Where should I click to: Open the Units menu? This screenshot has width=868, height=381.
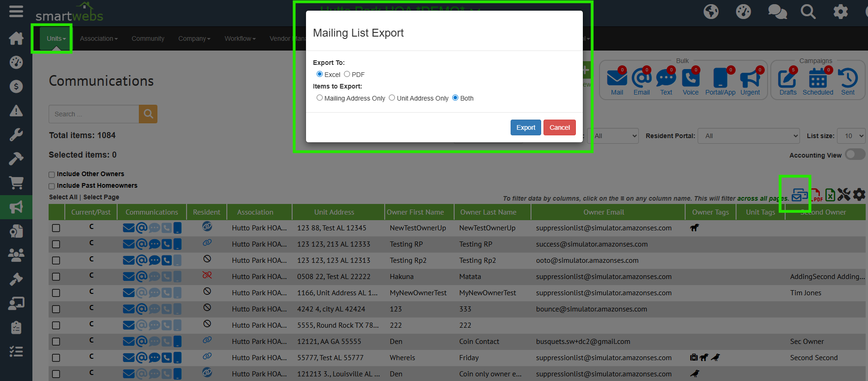click(56, 38)
